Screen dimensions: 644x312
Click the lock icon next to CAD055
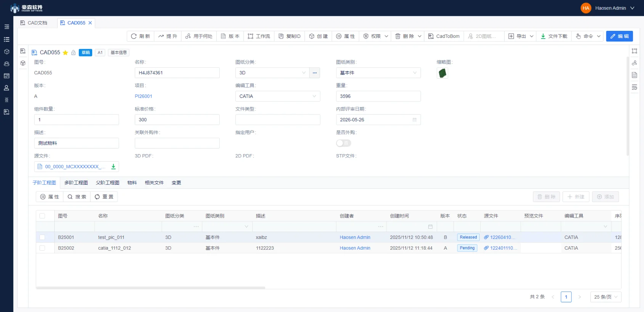(73, 53)
